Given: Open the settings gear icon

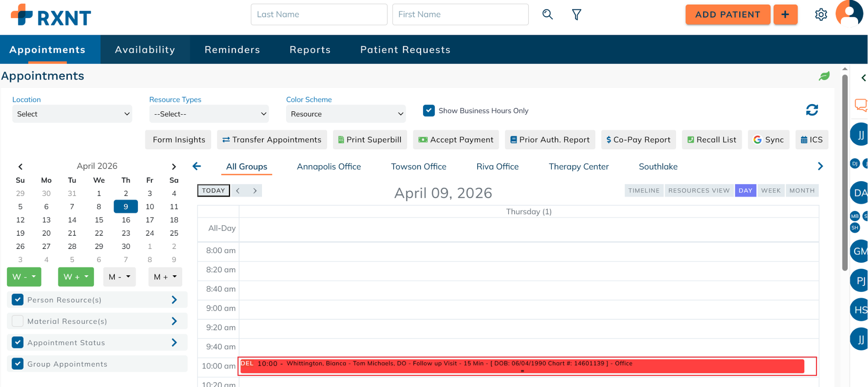Looking at the screenshot, I should click(821, 14).
